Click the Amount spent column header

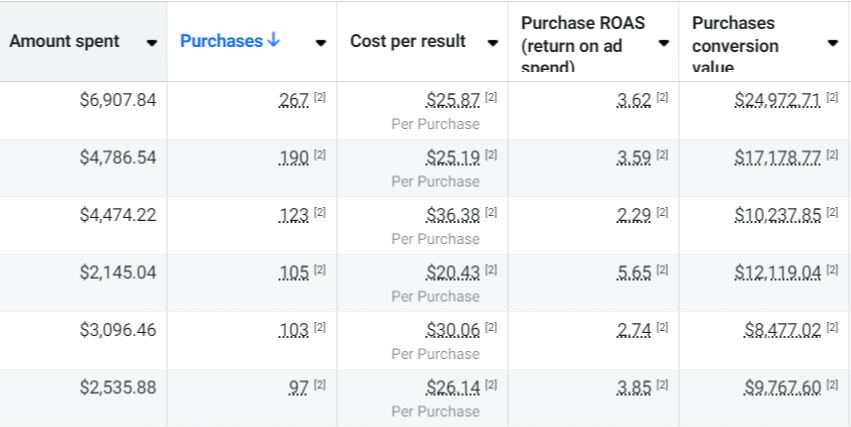(x=64, y=41)
